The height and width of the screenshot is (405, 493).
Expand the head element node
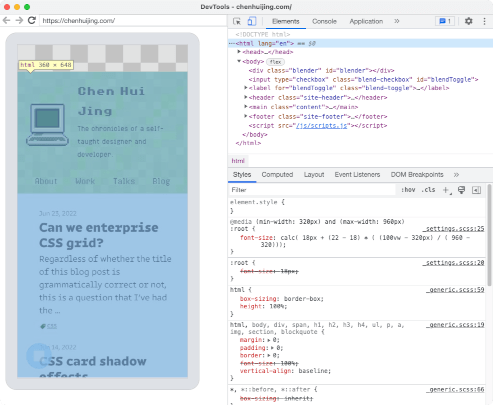pos(239,52)
